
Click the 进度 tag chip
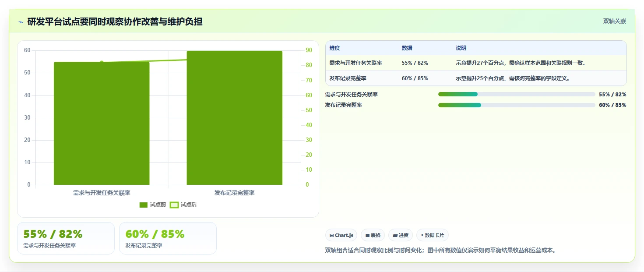click(401, 235)
